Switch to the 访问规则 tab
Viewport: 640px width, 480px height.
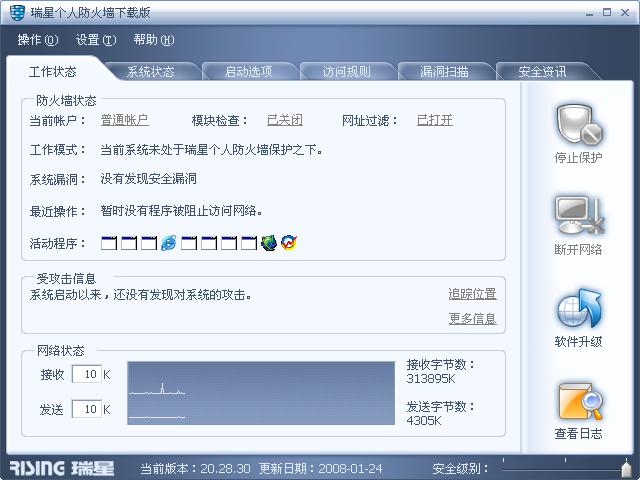347,72
